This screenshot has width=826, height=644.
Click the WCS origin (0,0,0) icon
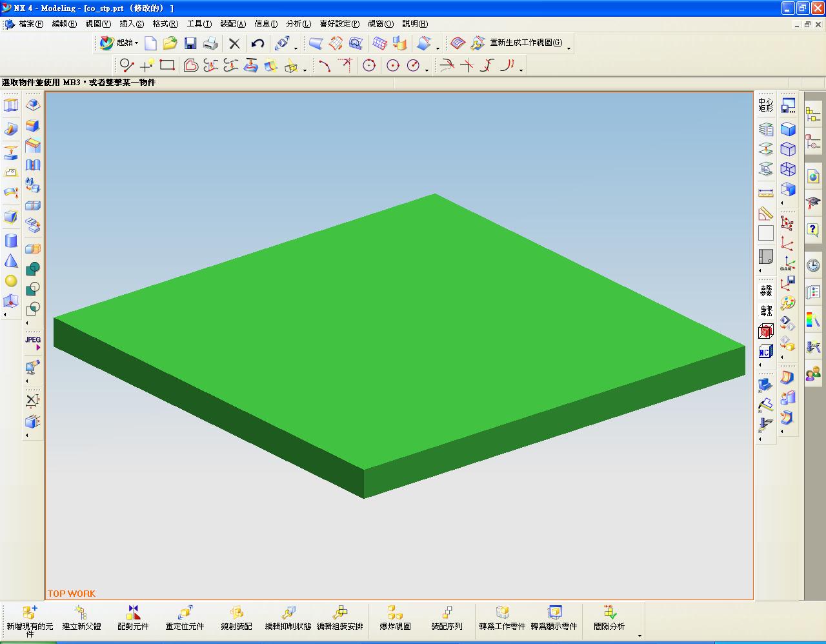pos(788,264)
